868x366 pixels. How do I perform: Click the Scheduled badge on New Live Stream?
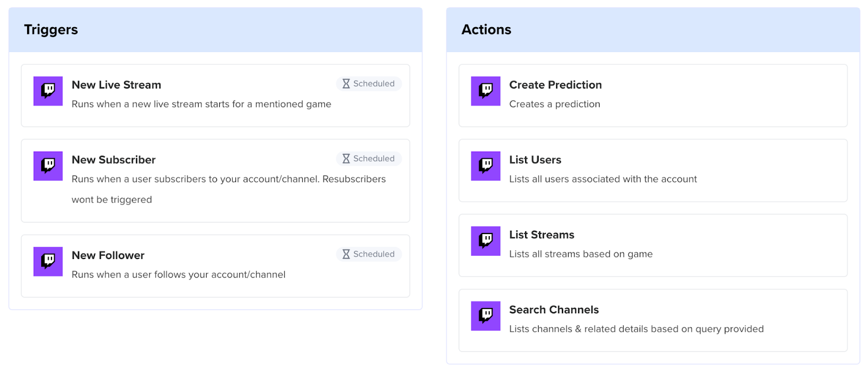369,84
